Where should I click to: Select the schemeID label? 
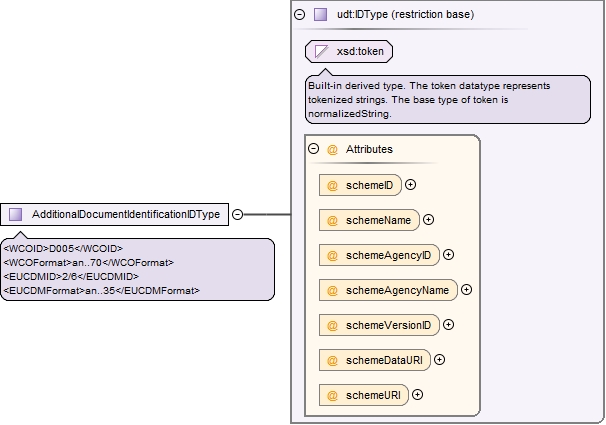pos(369,185)
